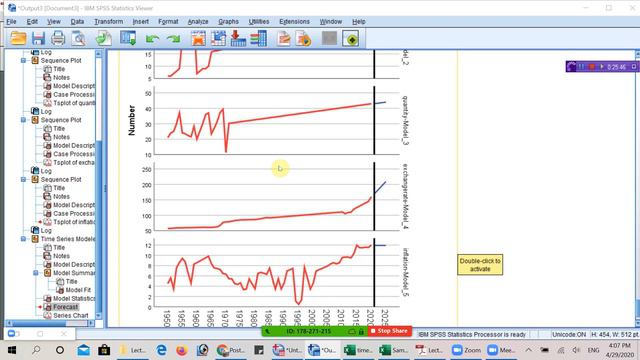Open Microsoft Edge from the taskbar
The height and width of the screenshot is (360, 640).
click(162, 350)
